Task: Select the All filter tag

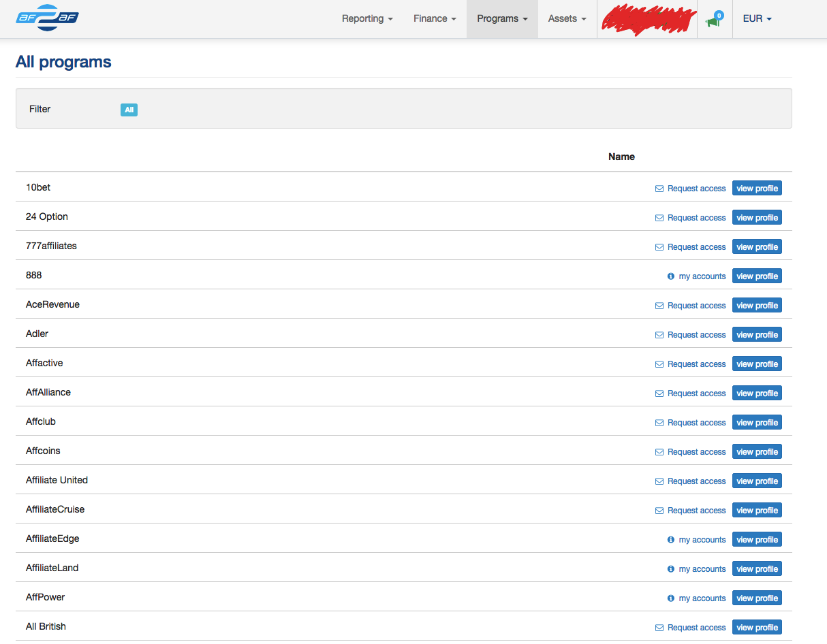Action: tap(129, 110)
